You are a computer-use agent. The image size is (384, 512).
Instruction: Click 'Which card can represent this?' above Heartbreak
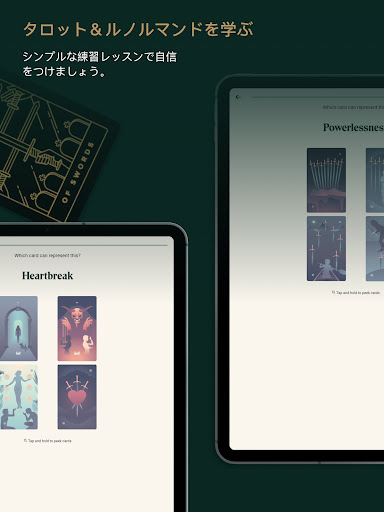[47, 255]
